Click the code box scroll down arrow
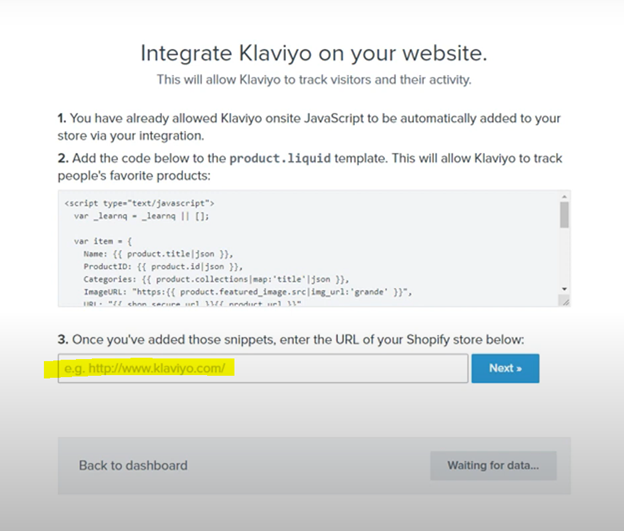 (x=564, y=289)
